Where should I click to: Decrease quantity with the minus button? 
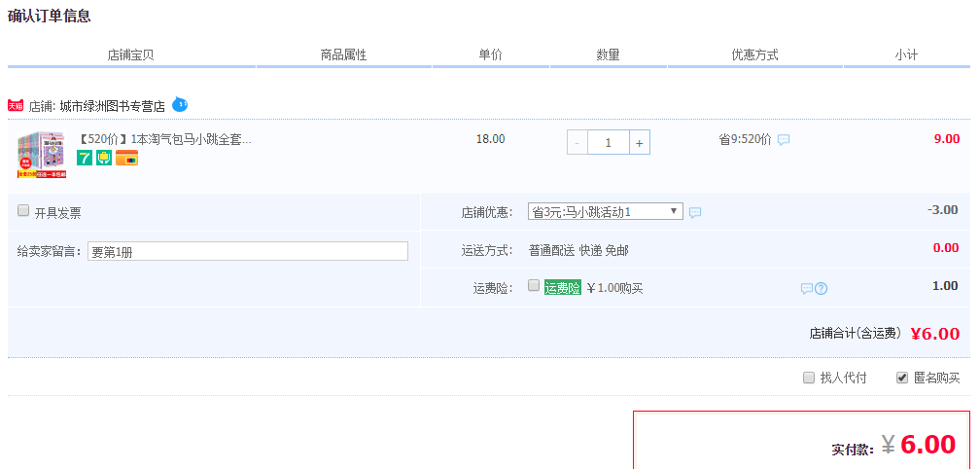[577, 143]
